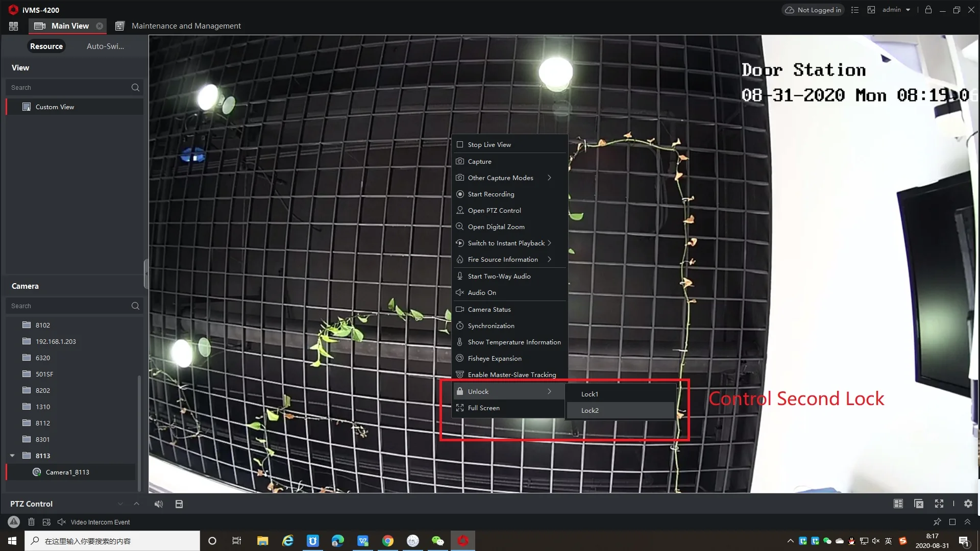
Task: Click the save view icon in toolbar
Action: pos(179,504)
